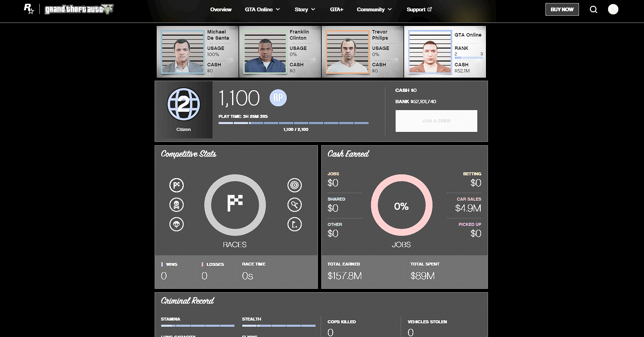This screenshot has height=337, width=644.
Task: Click the Grand Theft Auto V logo
Action: point(79,9)
